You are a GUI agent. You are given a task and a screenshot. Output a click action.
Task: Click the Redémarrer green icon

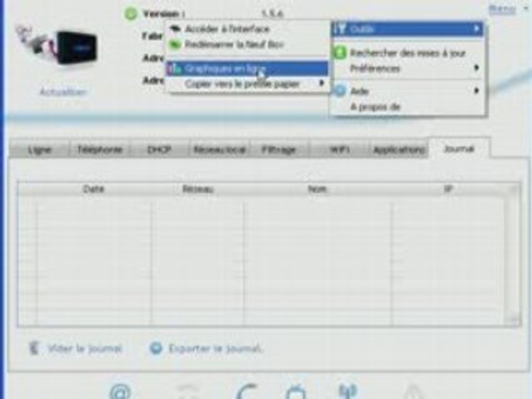(175, 44)
